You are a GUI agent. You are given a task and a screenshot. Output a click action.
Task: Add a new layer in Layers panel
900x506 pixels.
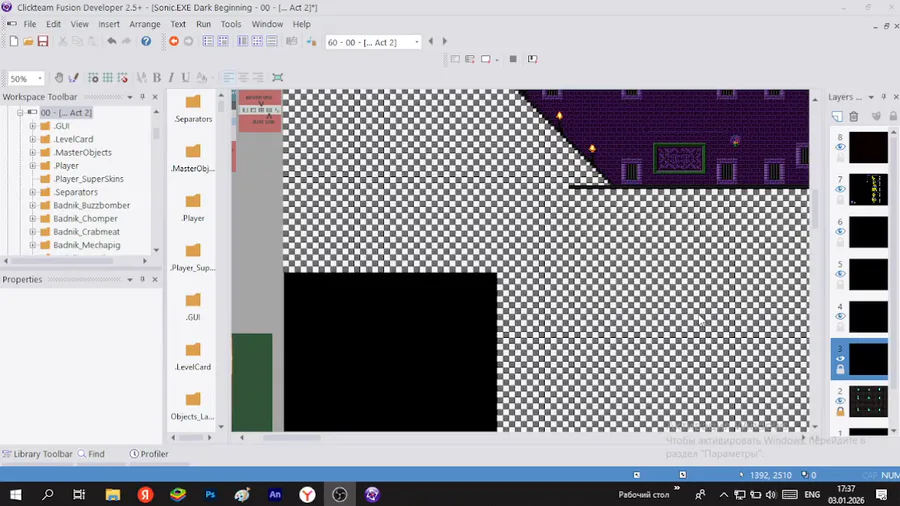point(837,116)
